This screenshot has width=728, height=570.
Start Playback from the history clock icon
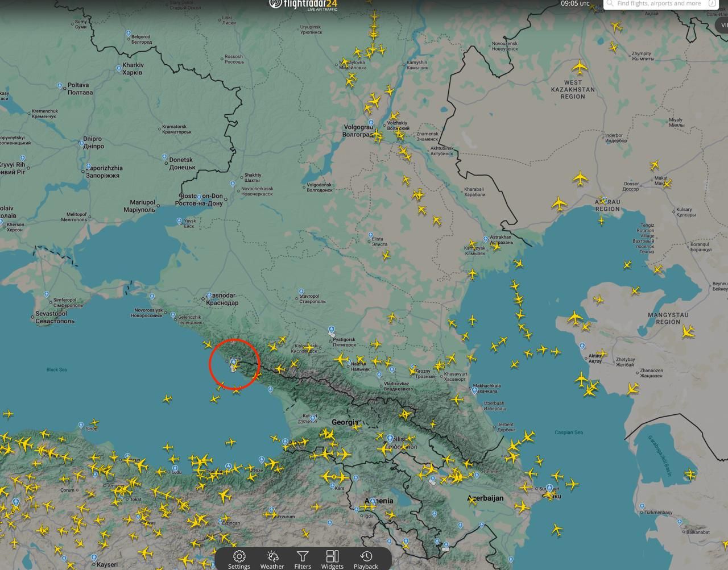click(x=366, y=559)
